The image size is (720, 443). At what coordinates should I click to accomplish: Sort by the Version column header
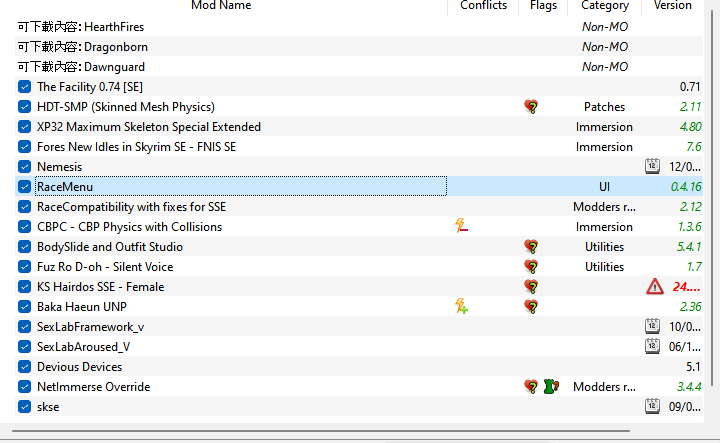[x=672, y=6]
